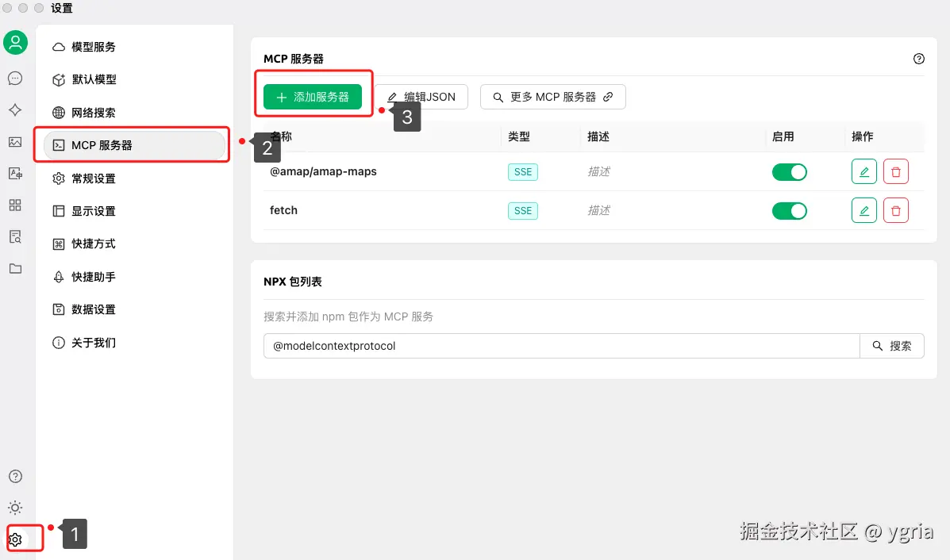Open the knowledge base sidebar icon
Screen dimensions: 950x560
(15, 236)
